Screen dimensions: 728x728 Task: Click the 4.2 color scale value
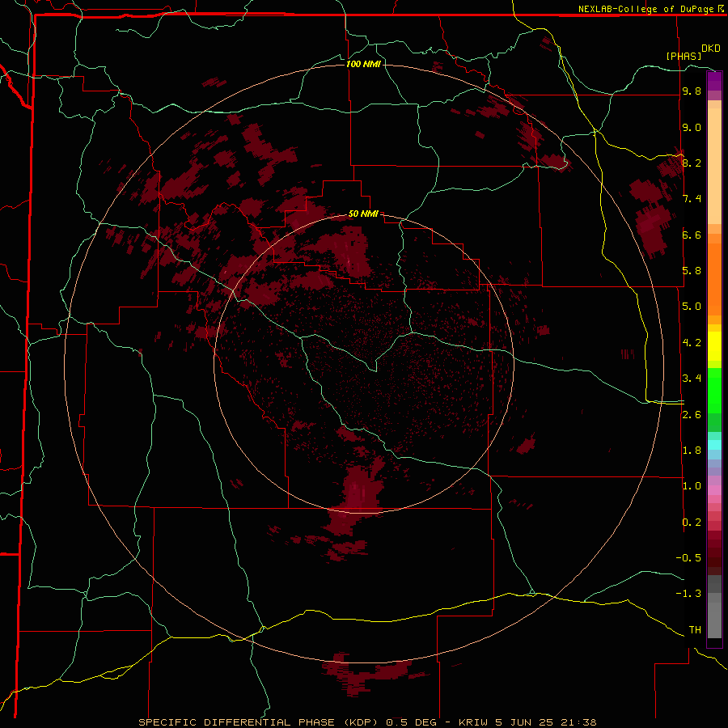coord(692,343)
